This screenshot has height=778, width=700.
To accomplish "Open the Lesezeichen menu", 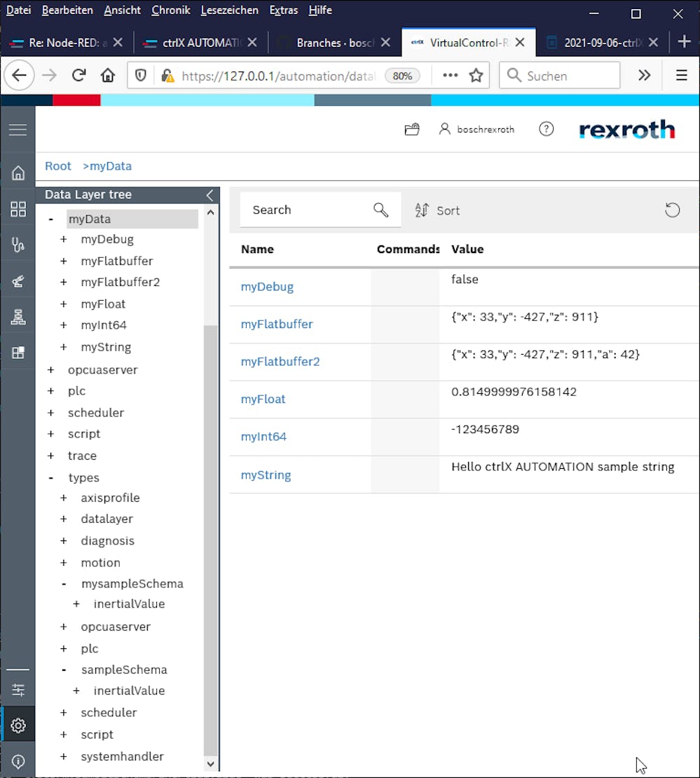I will (229, 11).
